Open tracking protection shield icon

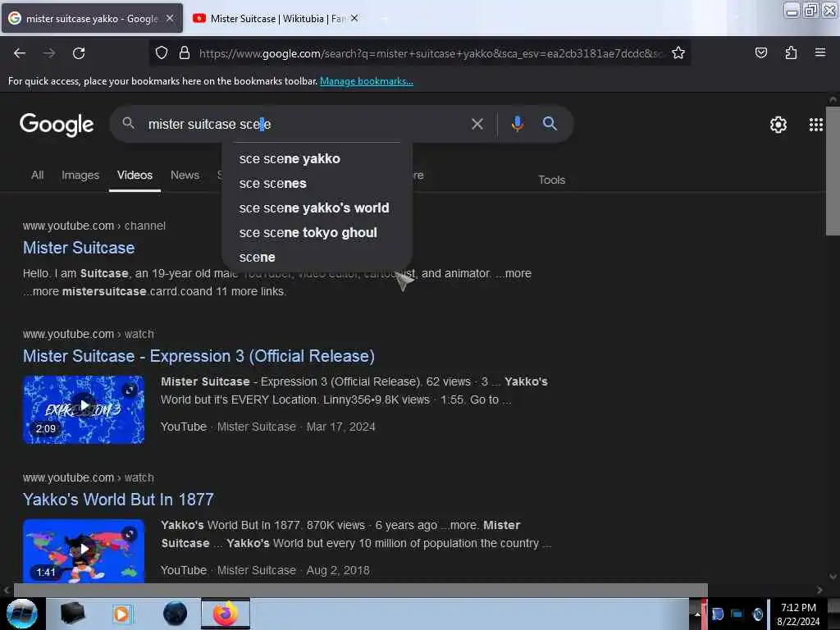click(x=162, y=53)
